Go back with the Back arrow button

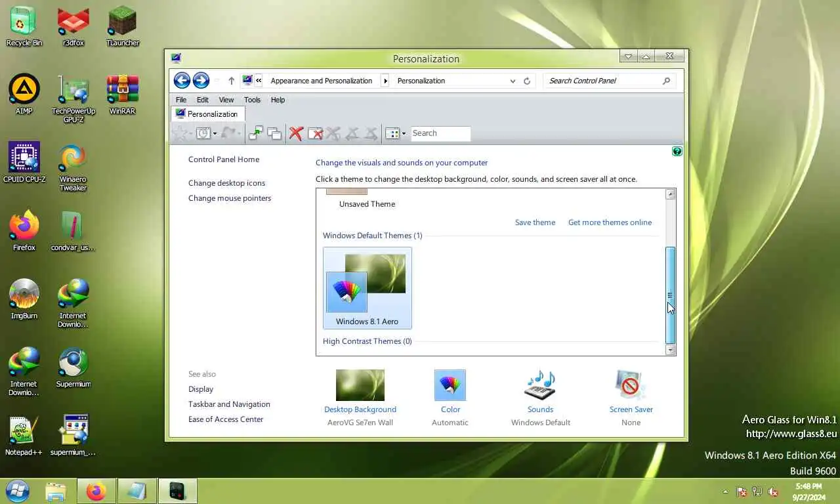[182, 81]
